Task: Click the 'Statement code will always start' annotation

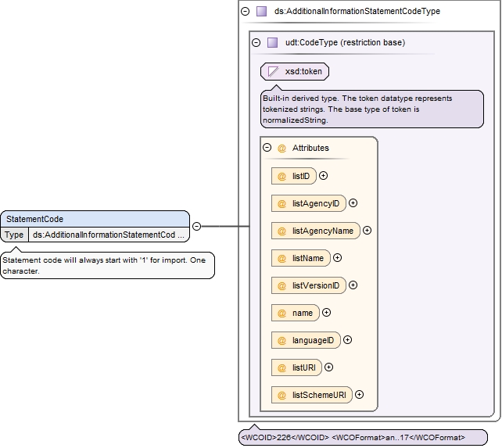Action: [x=107, y=266]
